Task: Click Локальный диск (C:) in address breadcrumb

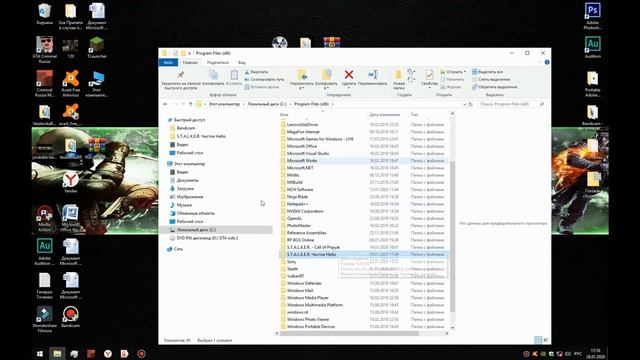Action: (x=267, y=104)
